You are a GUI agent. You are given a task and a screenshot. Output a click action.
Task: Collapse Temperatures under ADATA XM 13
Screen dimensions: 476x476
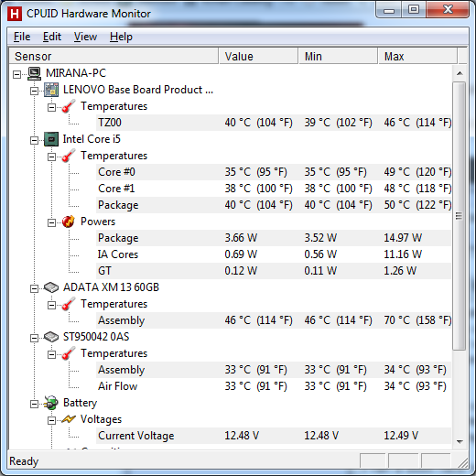pyautogui.click(x=51, y=305)
